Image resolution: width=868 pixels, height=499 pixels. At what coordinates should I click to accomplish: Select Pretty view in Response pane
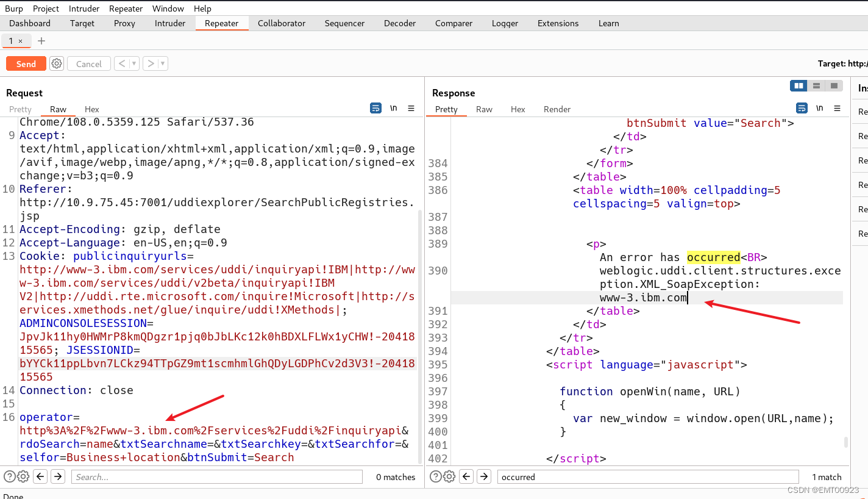[x=446, y=109]
